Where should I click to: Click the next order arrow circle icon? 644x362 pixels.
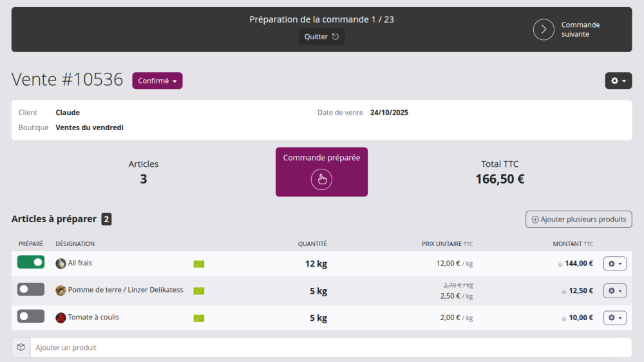coord(544,30)
